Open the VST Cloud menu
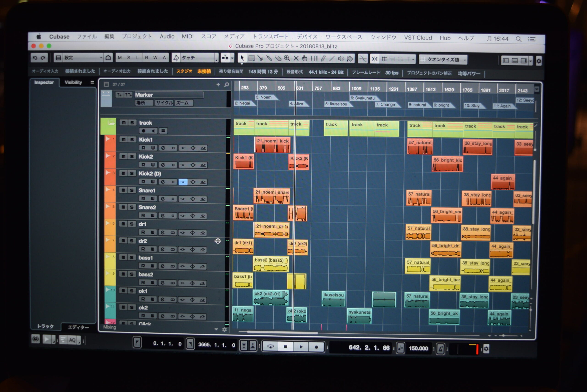The width and height of the screenshot is (587, 392). pos(418,38)
